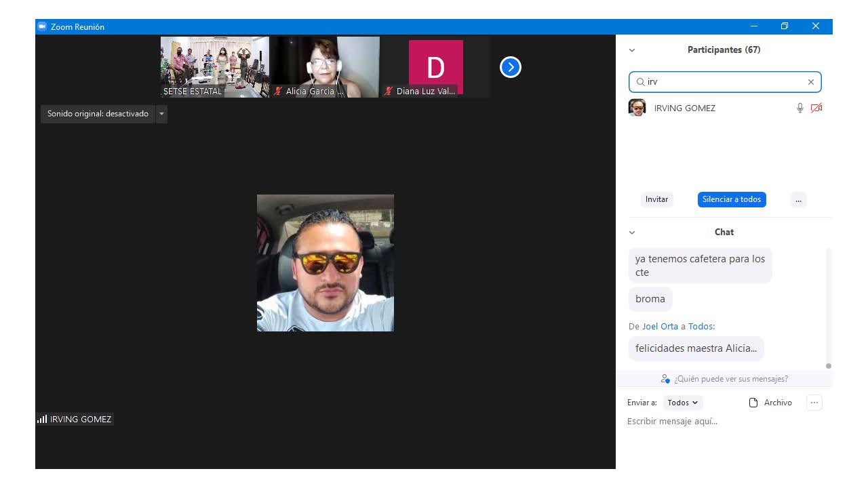Open chat more options ellipsis button
Screen dimensions: 868x488
pyautogui.click(x=814, y=403)
